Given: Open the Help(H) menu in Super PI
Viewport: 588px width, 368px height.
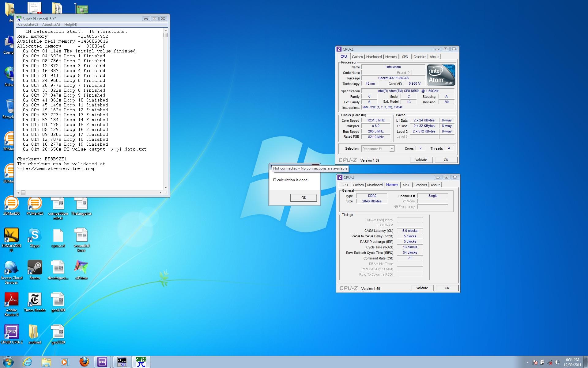Looking at the screenshot, I should pos(71,25).
